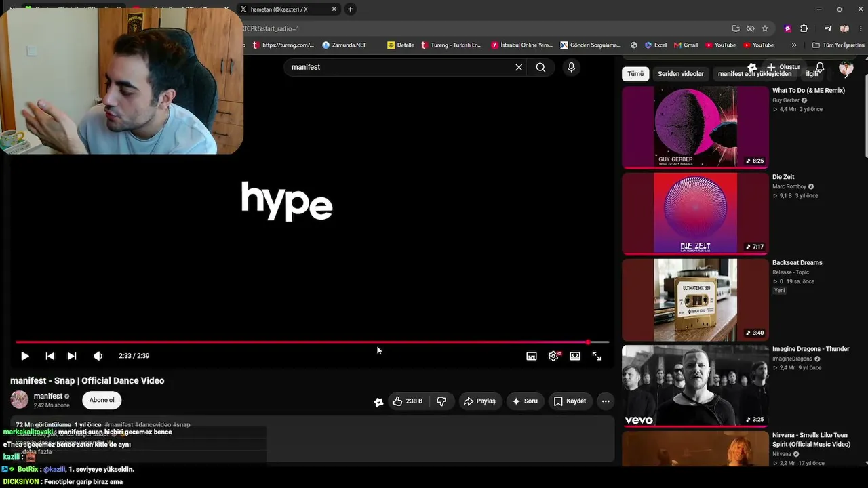Viewport: 868px width, 488px height.
Task: Share the video via Paylaş
Action: 480,401
